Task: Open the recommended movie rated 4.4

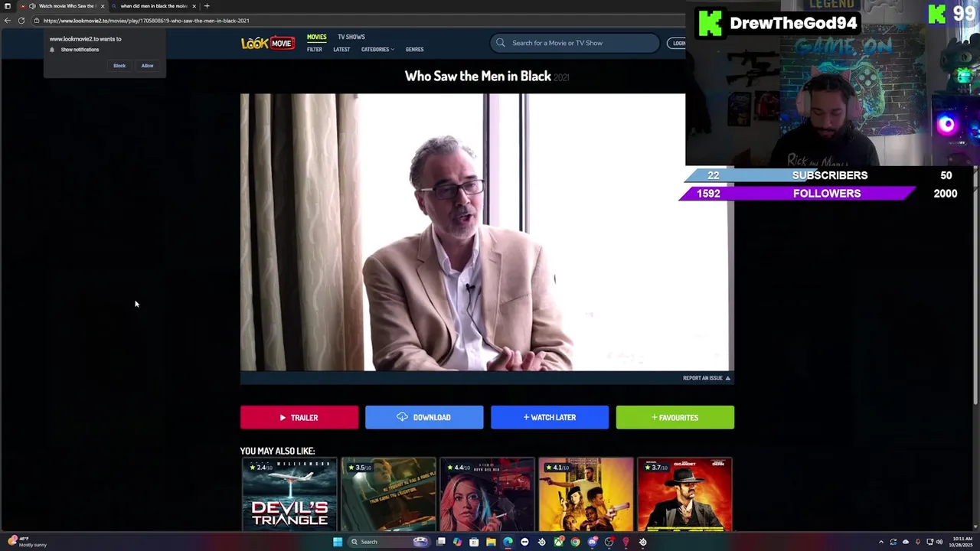Action: click(x=487, y=495)
